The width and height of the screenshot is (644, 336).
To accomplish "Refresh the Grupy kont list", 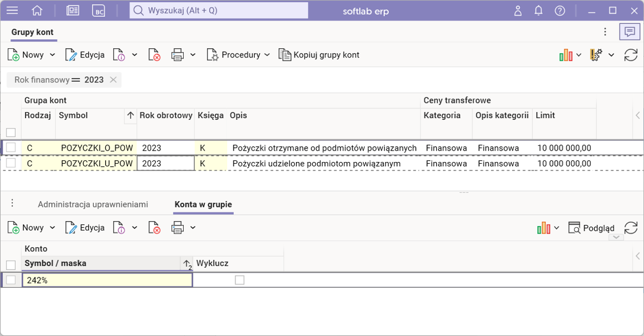I will pos(630,55).
